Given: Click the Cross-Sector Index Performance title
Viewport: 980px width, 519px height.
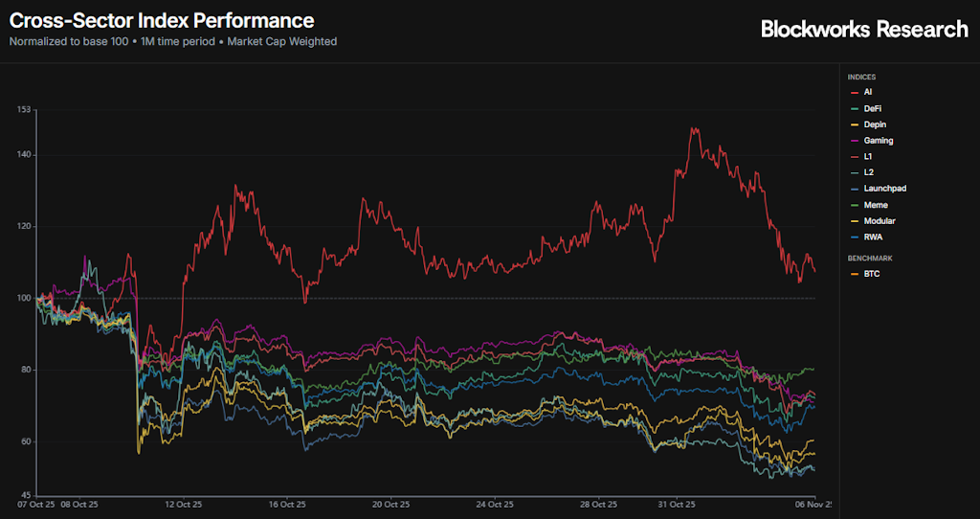Looking at the screenshot, I should [x=162, y=20].
